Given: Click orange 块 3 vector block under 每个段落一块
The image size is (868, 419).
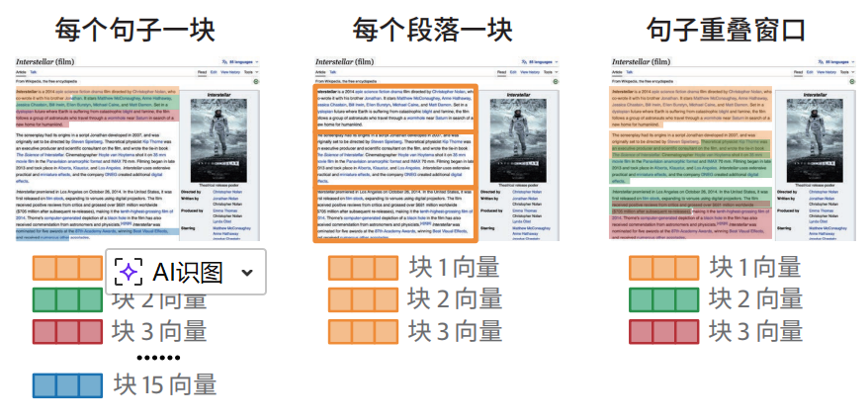Looking at the screenshot, I should 364,331.
